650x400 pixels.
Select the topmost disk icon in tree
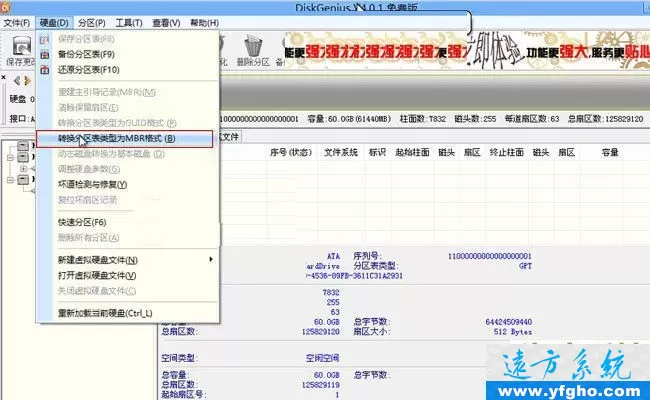tap(23, 145)
